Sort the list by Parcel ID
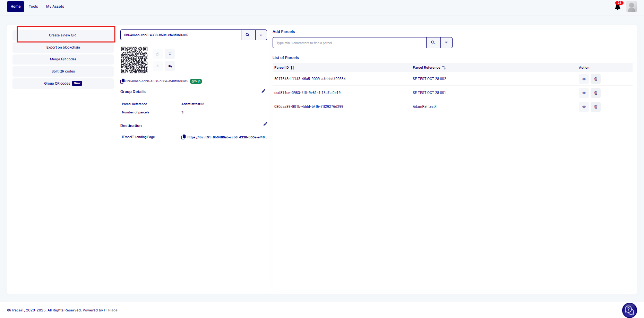 coord(292,68)
